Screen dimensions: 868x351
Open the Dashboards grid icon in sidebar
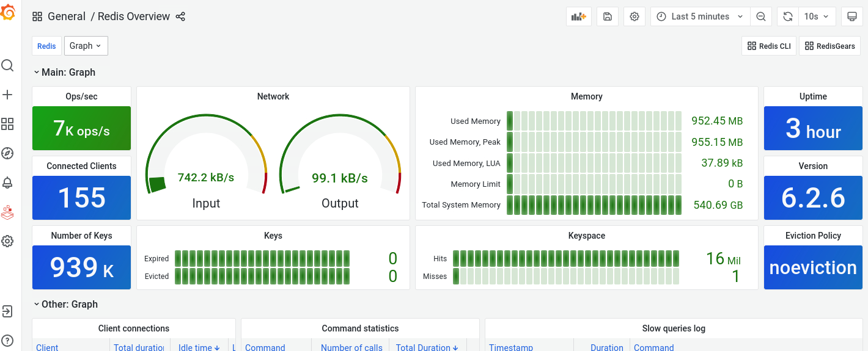[7, 124]
